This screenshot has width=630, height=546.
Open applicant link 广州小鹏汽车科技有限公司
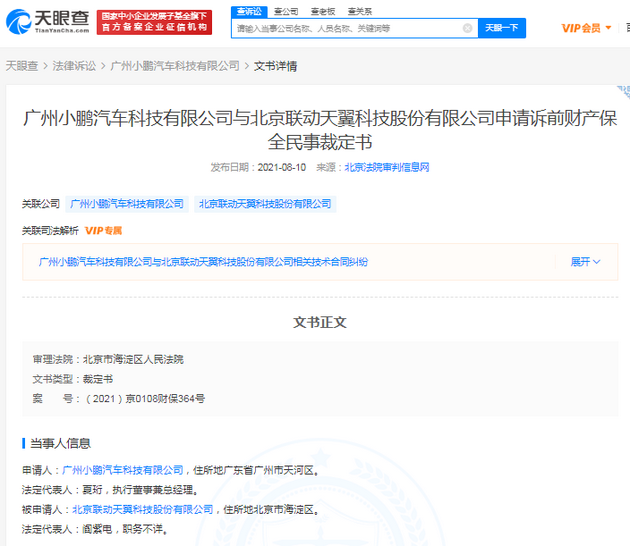(123, 470)
